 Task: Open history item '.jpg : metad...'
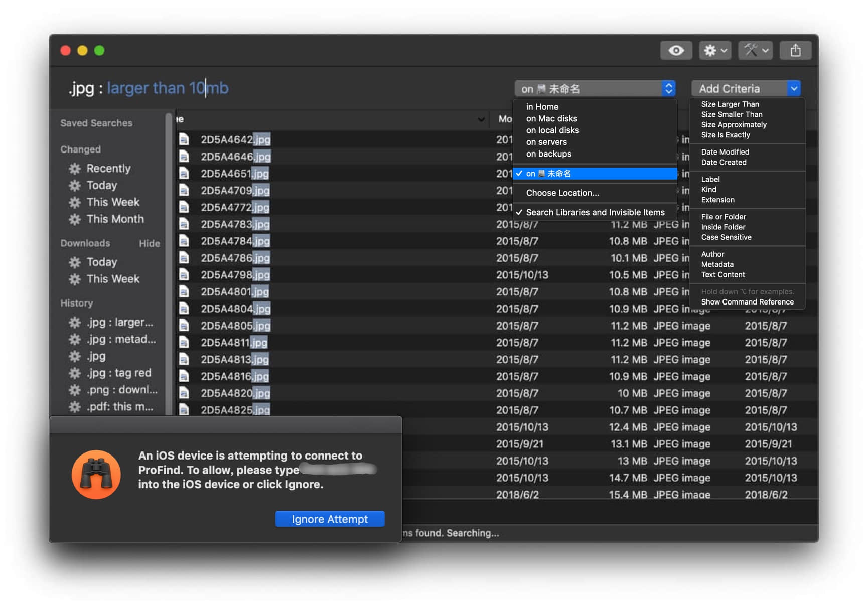[x=121, y=339]
